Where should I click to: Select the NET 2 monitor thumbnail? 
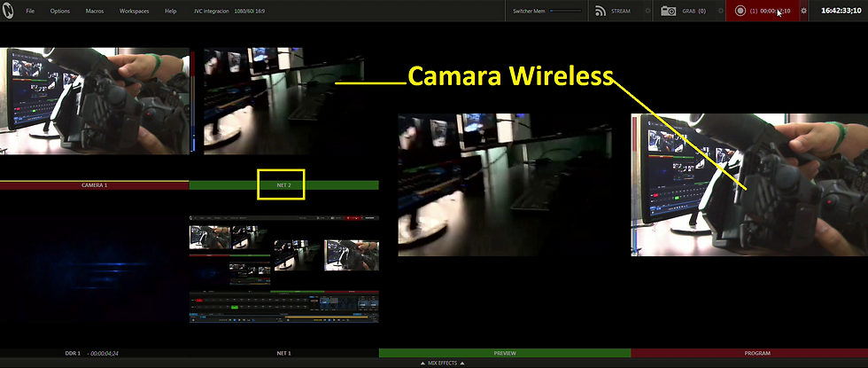(284, 101)
